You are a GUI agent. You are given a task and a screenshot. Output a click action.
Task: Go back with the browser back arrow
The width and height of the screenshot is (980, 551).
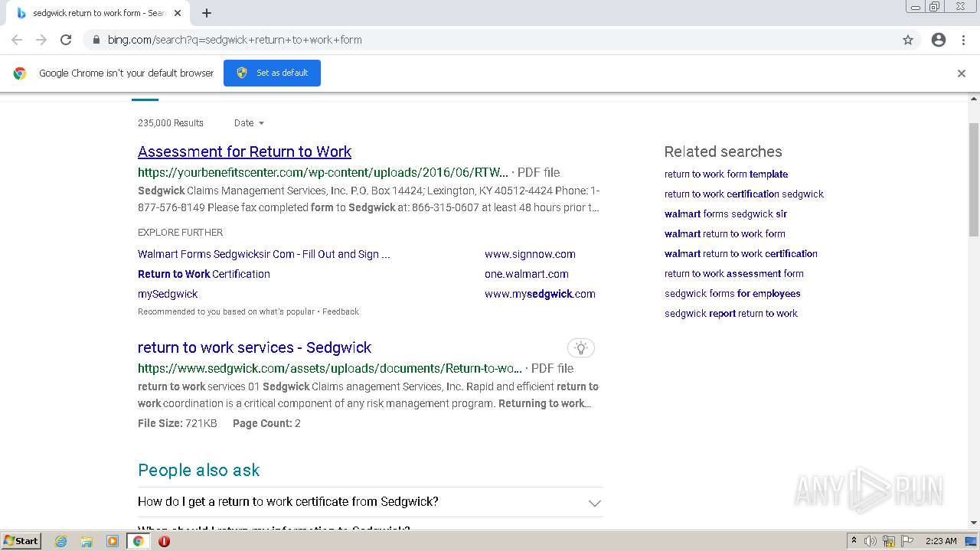point(17,40)
